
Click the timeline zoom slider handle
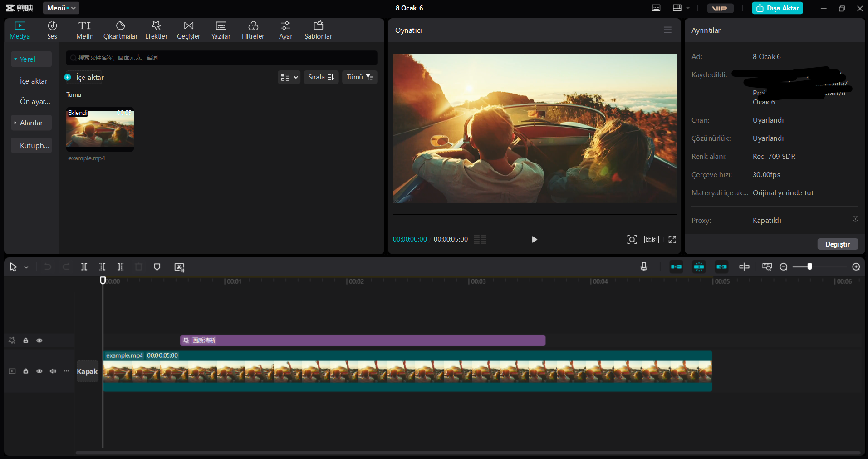[809, 267]
